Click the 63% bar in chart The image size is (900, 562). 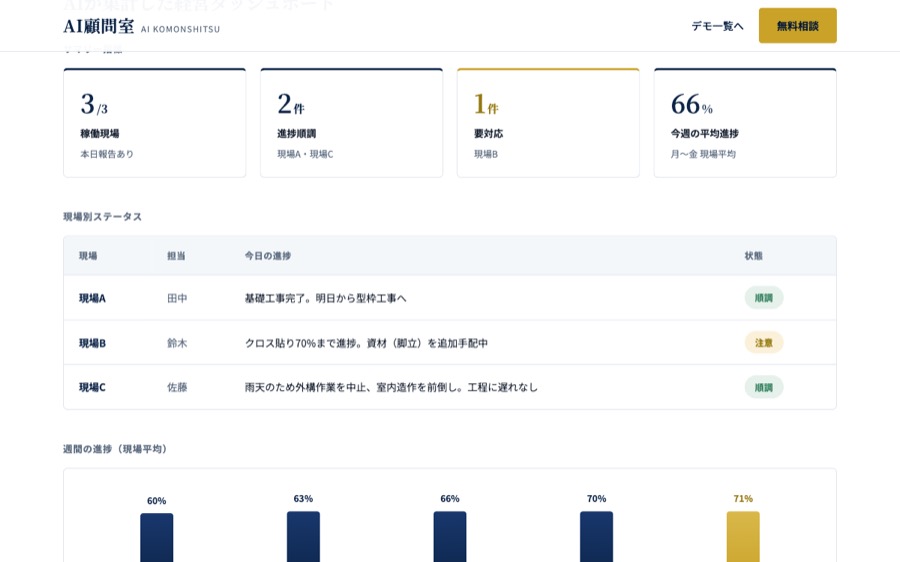pyautogui.click(x=303, y=536)
